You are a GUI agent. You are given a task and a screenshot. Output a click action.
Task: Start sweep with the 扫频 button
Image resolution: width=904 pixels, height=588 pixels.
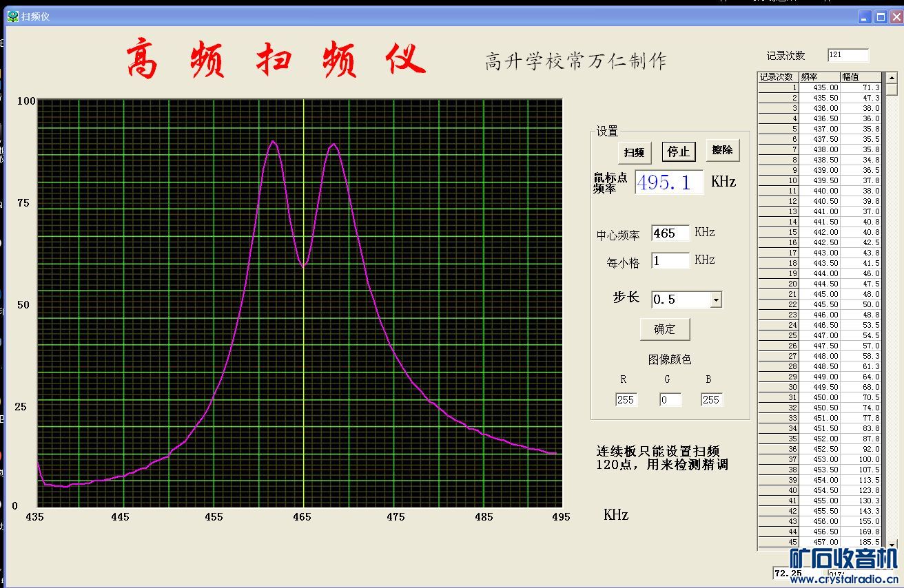tap(634, 152)
